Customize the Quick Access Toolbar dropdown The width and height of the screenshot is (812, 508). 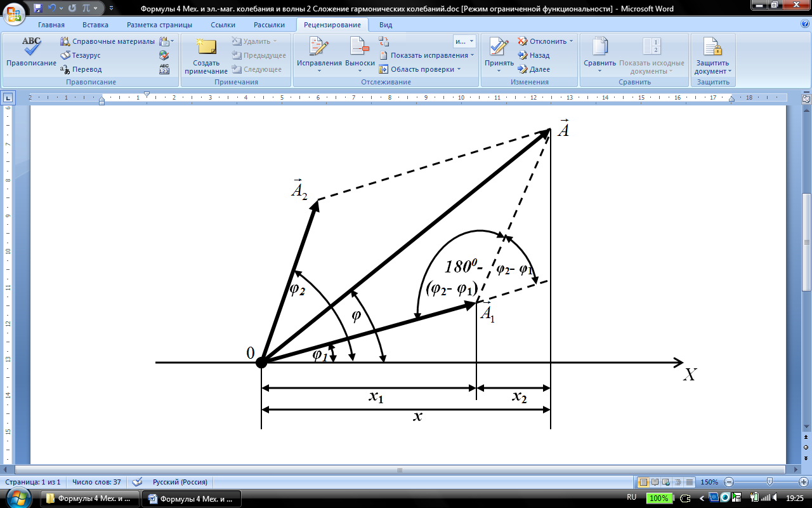coord(112,9)
